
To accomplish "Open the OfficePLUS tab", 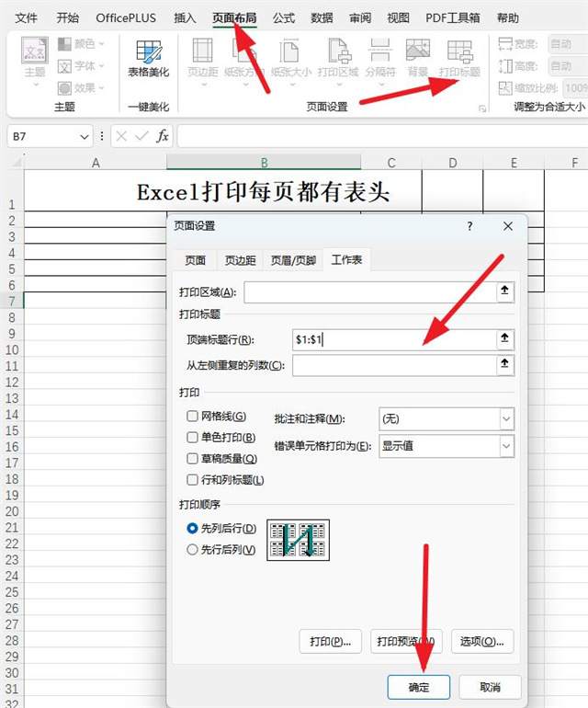I will 126,18.
